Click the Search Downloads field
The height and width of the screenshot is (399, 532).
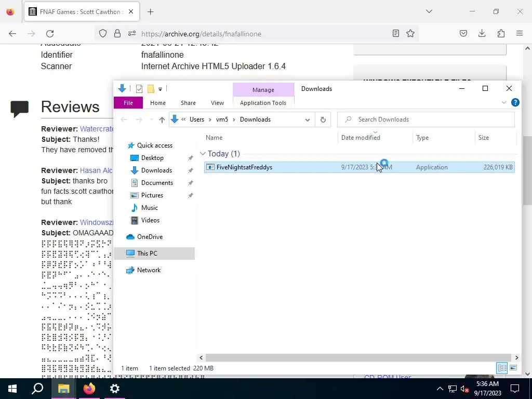426,119
